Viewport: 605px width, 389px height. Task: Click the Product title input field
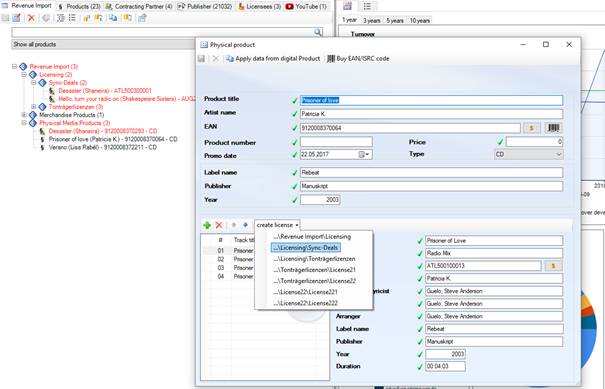[x=431, y=100]
